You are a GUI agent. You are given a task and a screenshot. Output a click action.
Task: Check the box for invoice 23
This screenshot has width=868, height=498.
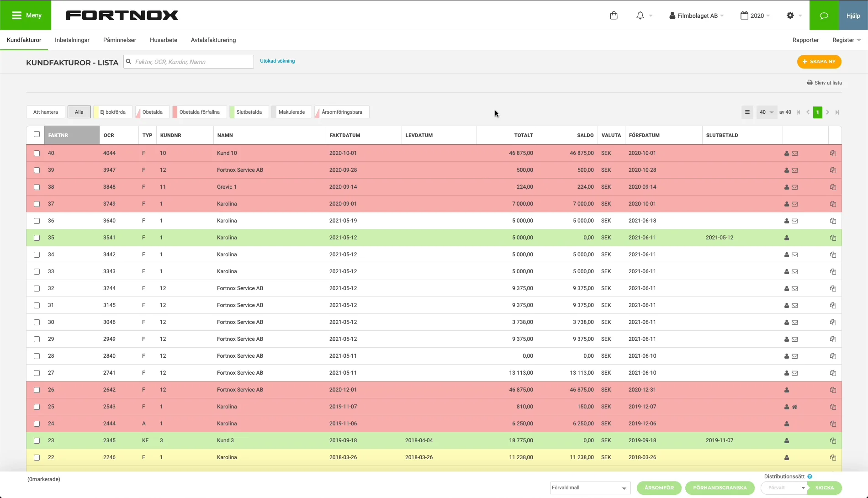click(x=37, y=441)
